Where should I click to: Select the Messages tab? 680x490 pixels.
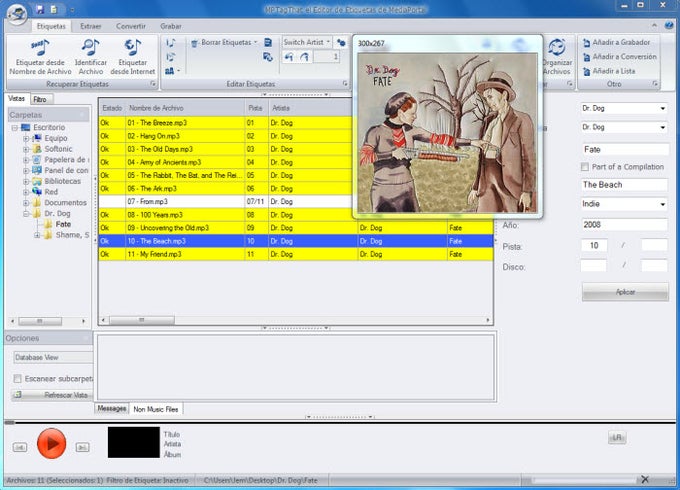point(111,408)
